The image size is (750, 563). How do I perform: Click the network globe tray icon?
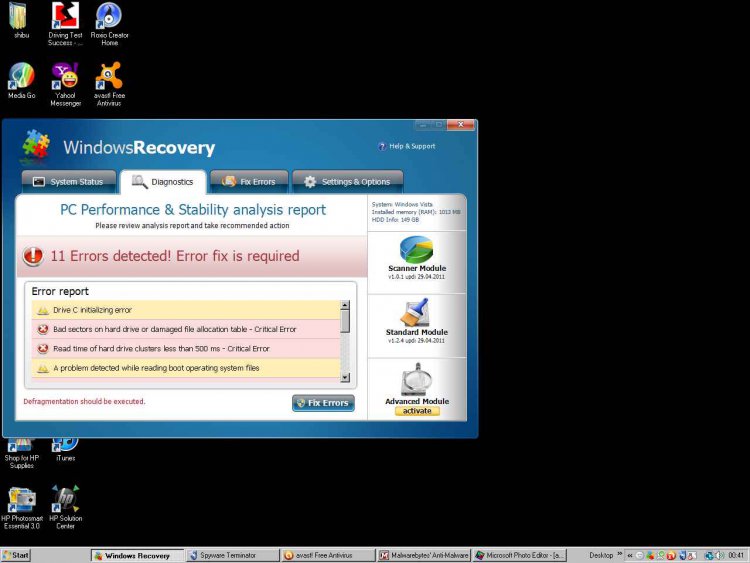tap(709, 555)
